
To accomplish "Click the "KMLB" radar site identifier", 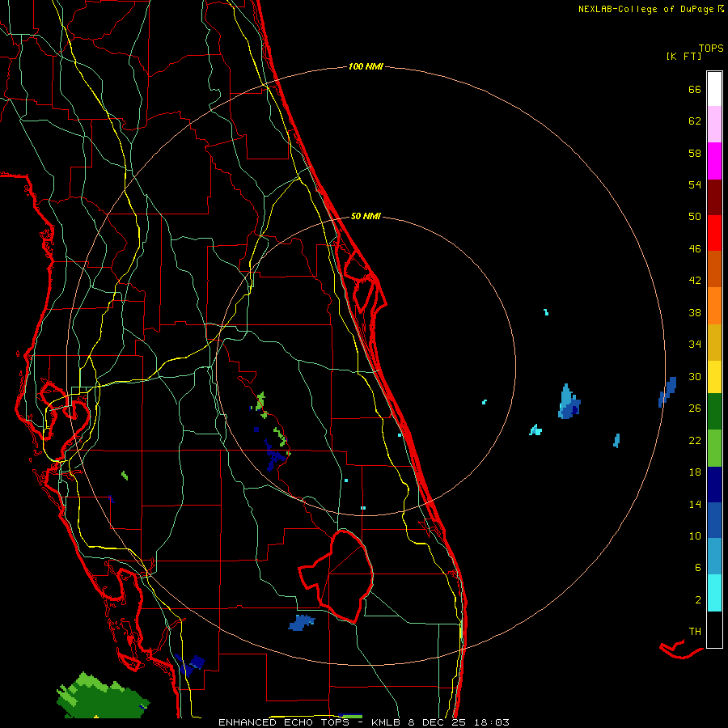I will [387, 722].
